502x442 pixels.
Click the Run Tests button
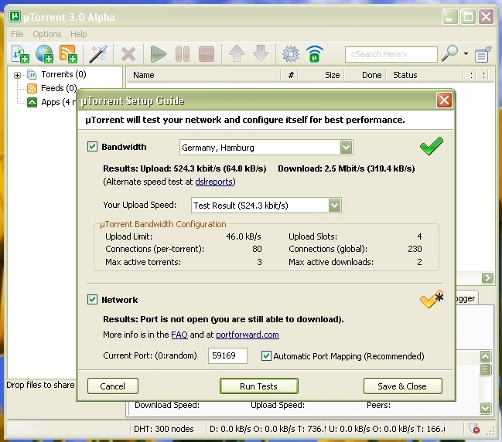coord(259,386)
